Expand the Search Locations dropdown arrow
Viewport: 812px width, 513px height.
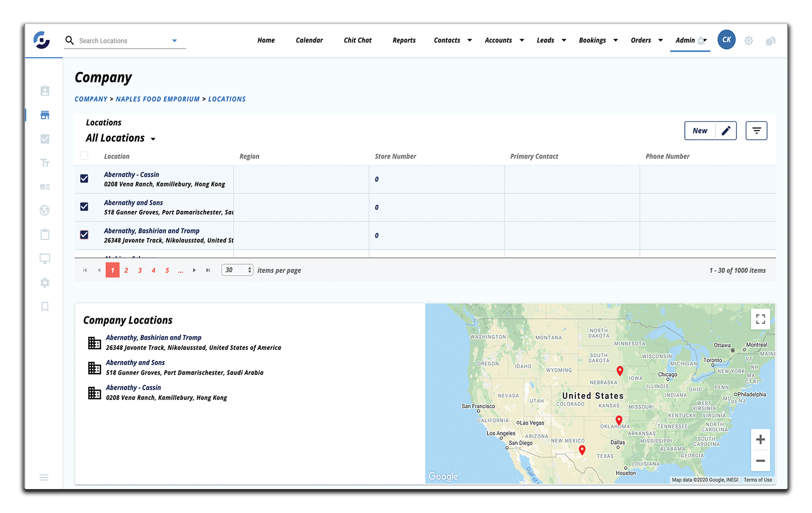pyautogui.click(x=174, y=41)
